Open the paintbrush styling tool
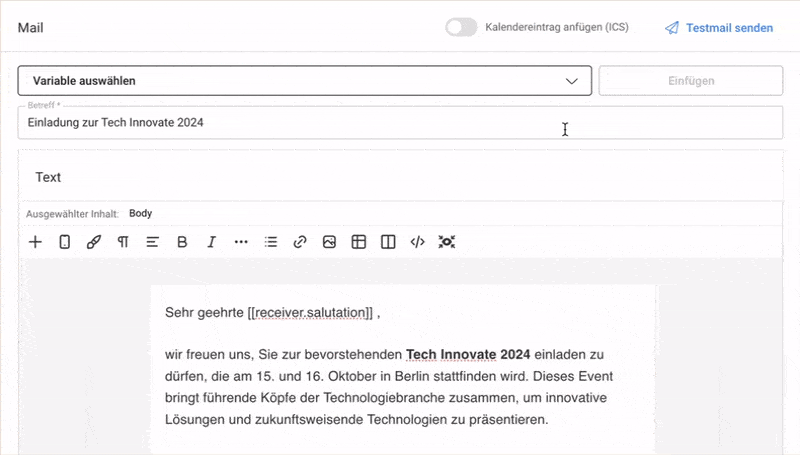The height and width of the screenshot is (455, 800). tap(93, 242)
